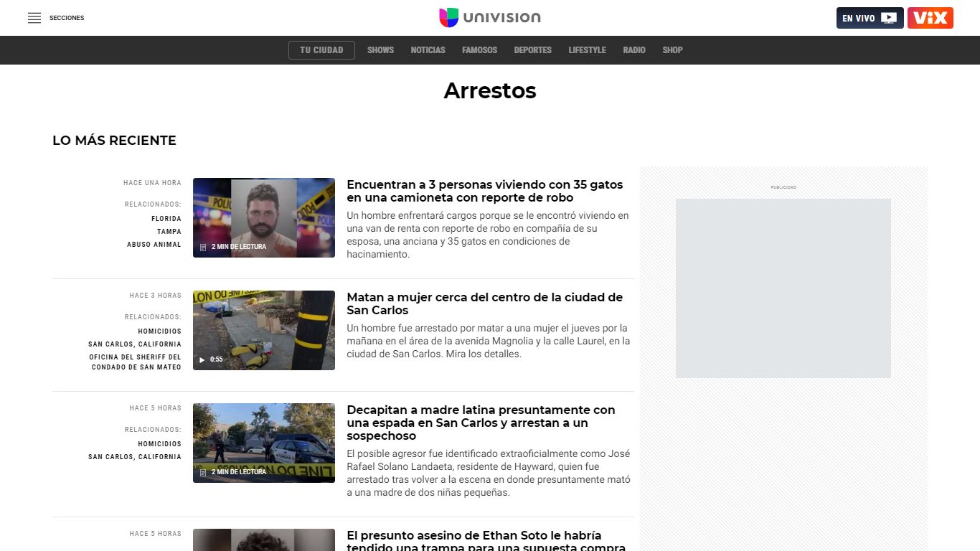Open Oficina del Sheriff del Condado de San Mateo tag
Viewport: 980px width, 551px height.
pyautogui.click(x=136, y=362)
